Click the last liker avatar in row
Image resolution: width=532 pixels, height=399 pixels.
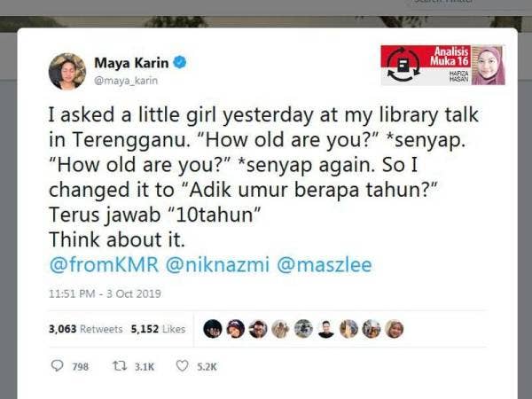[395, 329]
